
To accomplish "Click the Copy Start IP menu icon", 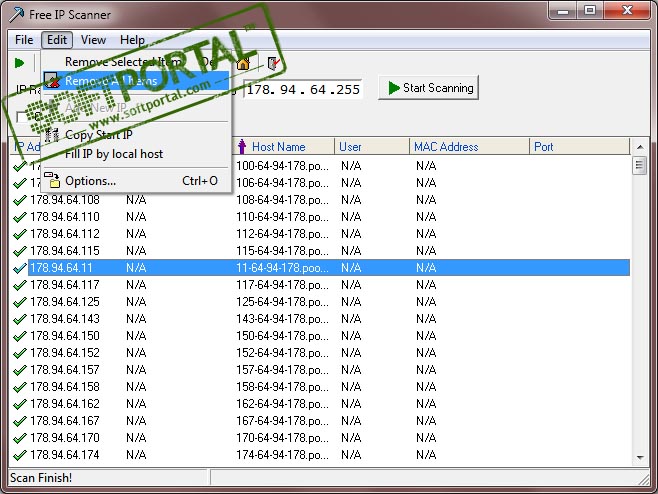I will (52, 135).
